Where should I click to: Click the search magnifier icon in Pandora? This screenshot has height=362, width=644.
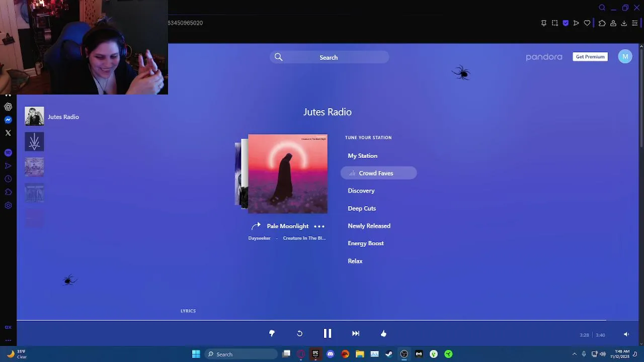(278, 57)
